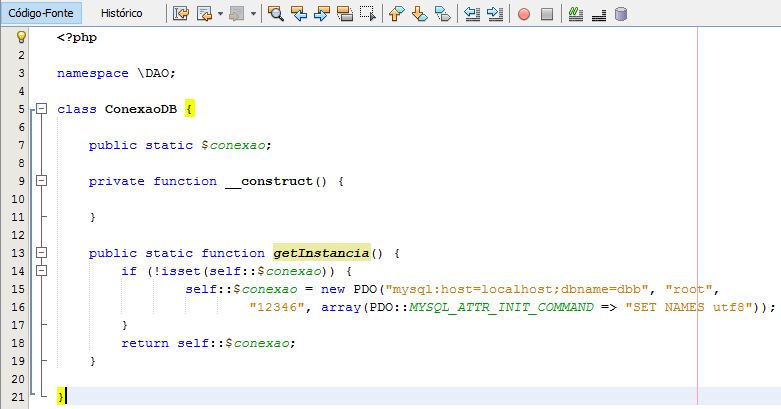781x409 pixels.
Task: Find previous occurrence
Action: pos(299,13)
